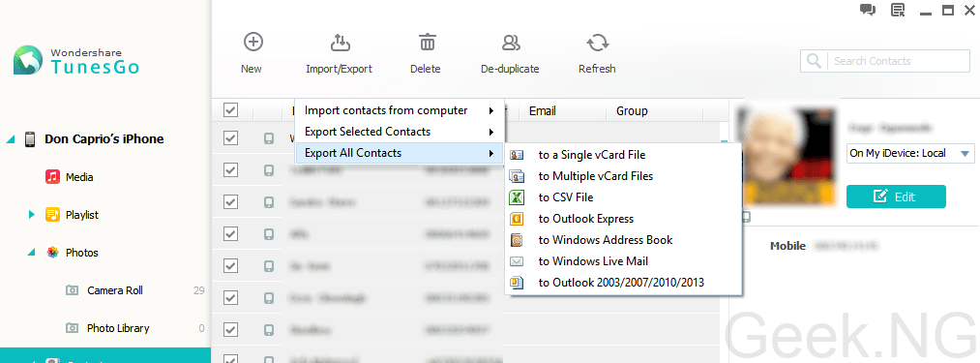Viewport: 980px width, 363px height.
Task: Click the Refresh arrows icon
Action: click(598, 43)
